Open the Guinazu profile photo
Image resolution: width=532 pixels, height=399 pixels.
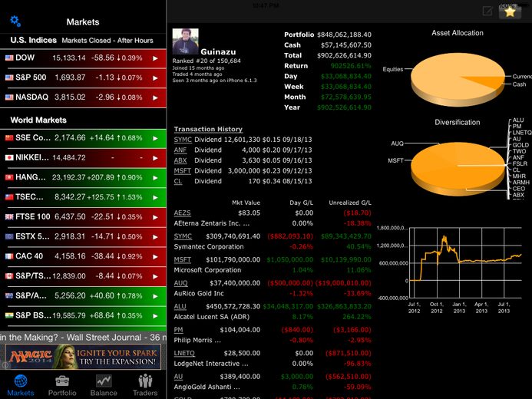[x=185, y=41]
